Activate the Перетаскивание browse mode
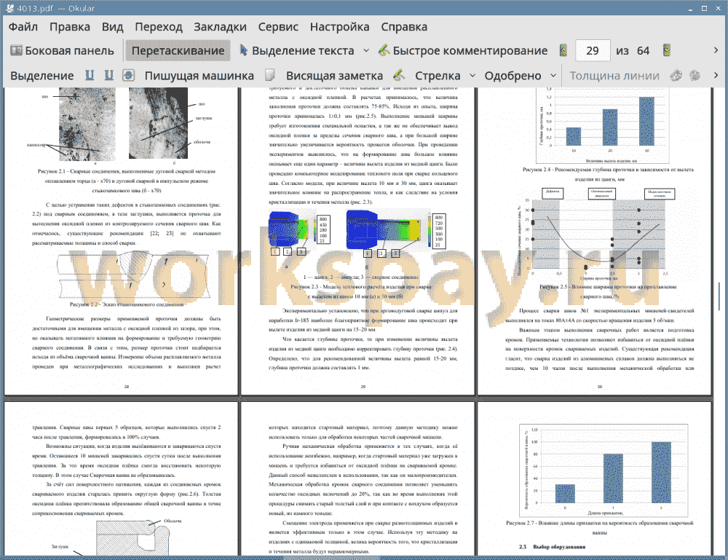728x560 pixels. 178,51
